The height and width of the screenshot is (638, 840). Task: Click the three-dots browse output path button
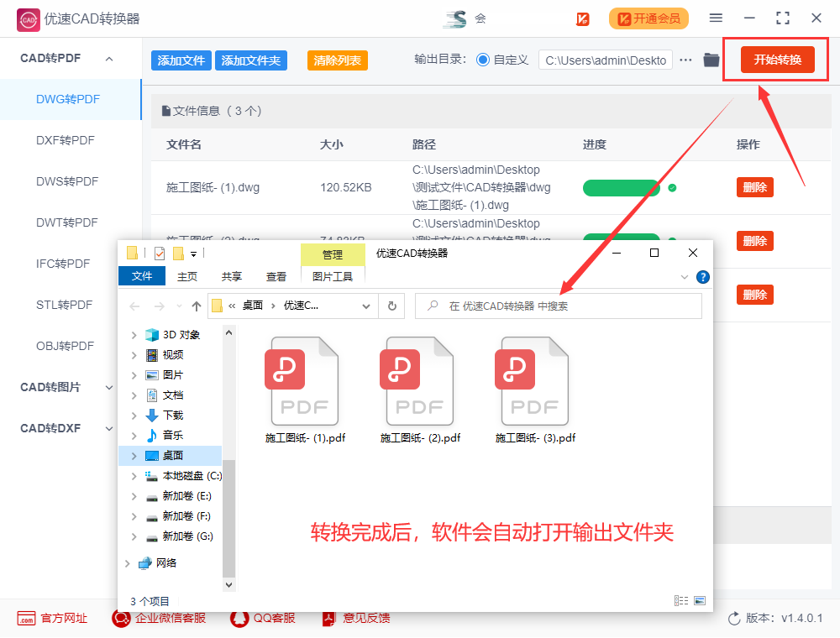(685, 60)
